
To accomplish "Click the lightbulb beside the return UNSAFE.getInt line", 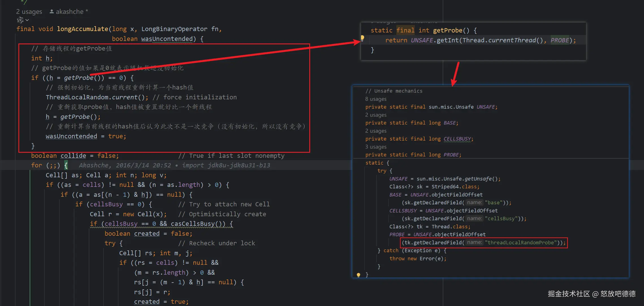I will pos(362,38).
